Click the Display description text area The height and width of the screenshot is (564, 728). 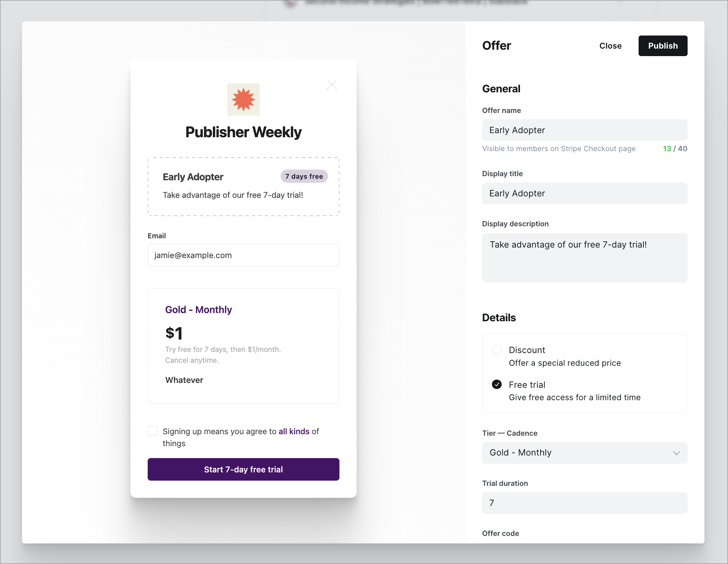584,257
